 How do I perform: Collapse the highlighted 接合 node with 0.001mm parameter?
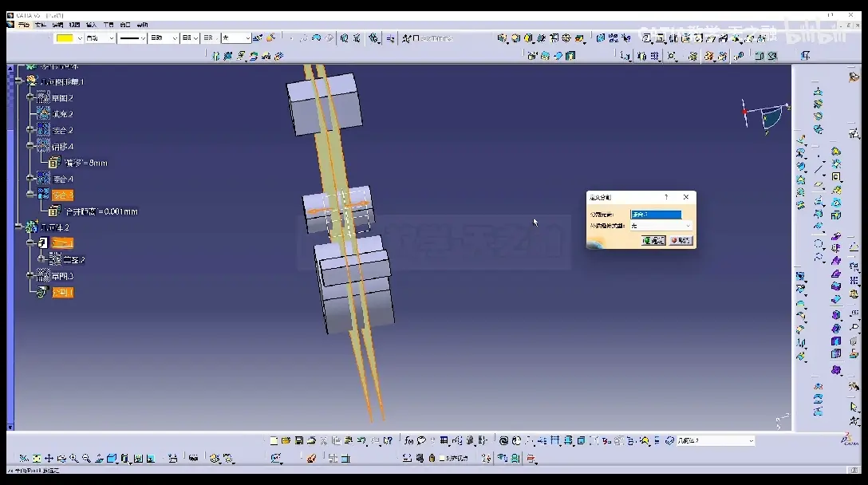[30, 195]
